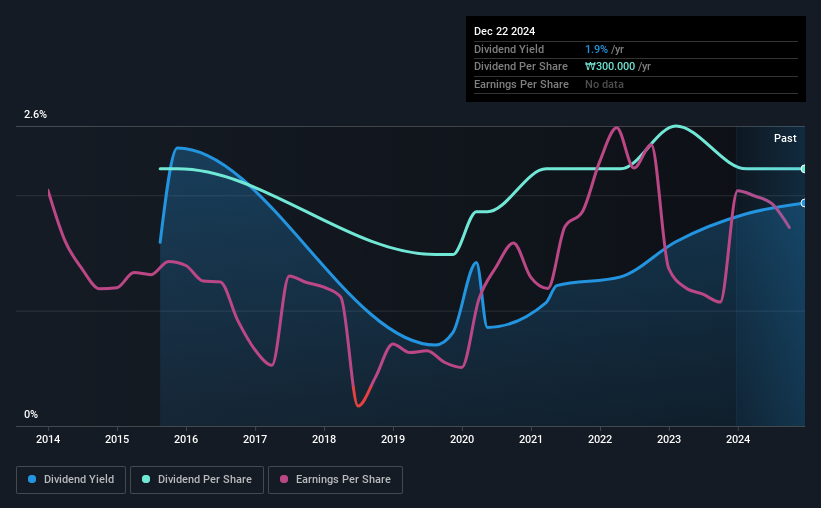
Task: Click the 2.6% y-axis label
Action: click(35, 114)
